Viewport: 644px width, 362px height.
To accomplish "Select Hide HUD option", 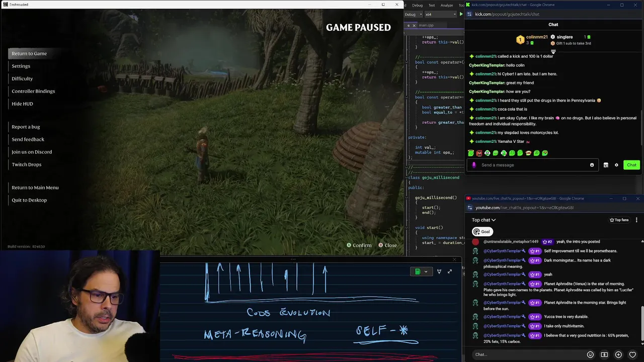I will [22, 104].
